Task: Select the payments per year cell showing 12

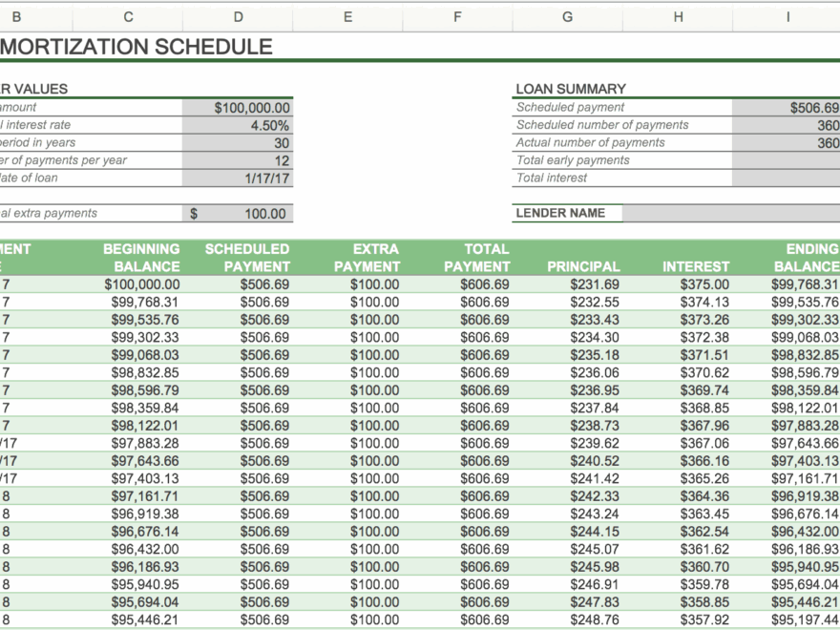Action: [239, 159]
